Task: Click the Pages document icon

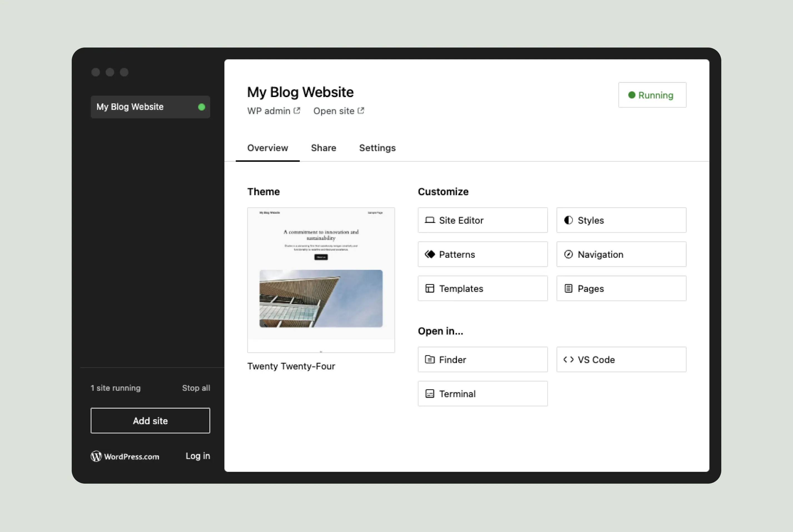Action: pos(568,289)
